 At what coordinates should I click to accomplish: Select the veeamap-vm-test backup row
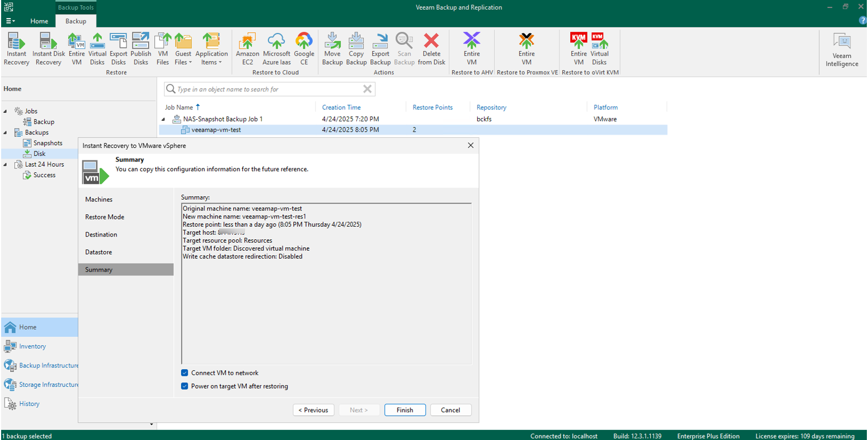[413, 130]
